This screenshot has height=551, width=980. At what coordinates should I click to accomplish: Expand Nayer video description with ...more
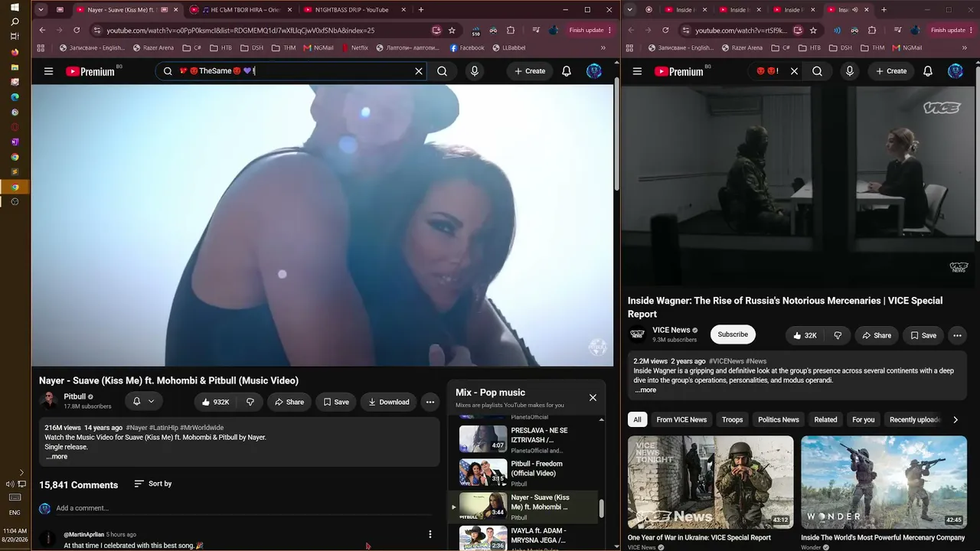click(57, 457)
